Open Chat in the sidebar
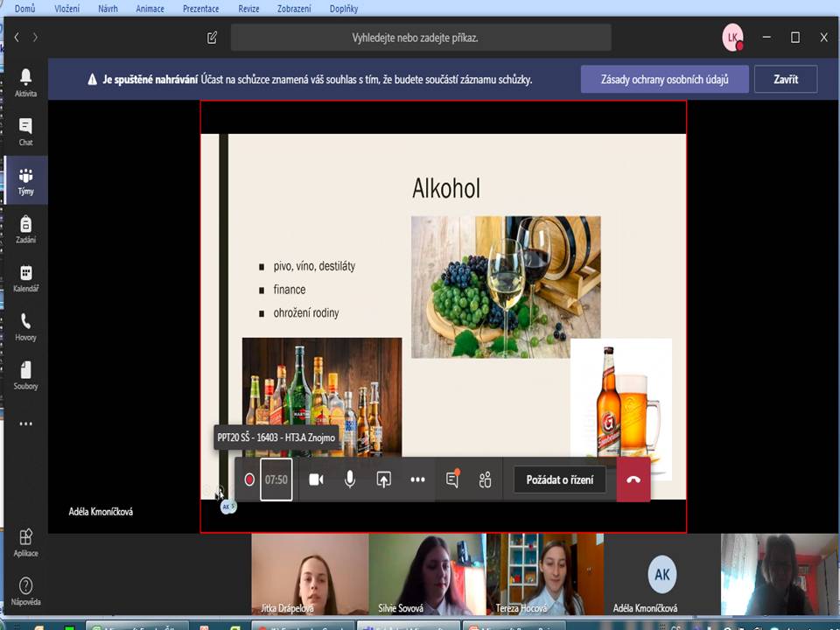This screenshot has height=630, width=840. 25,130
